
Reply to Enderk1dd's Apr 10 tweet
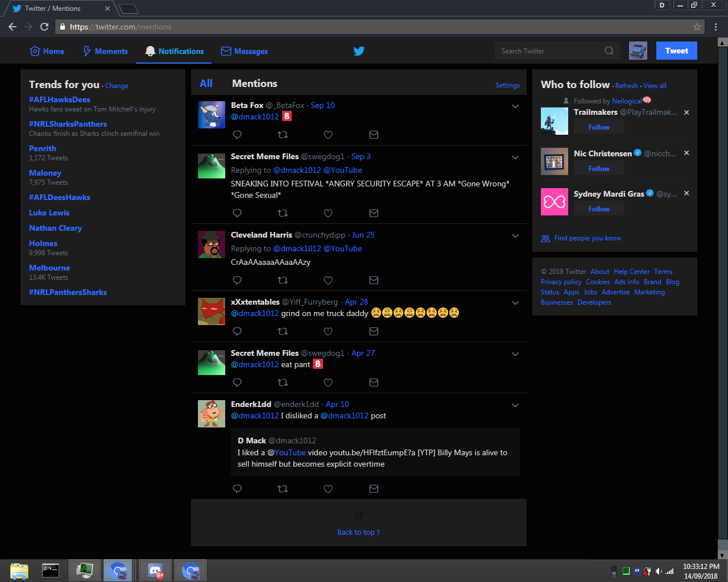pyautogui.click(x=237, y=489)
